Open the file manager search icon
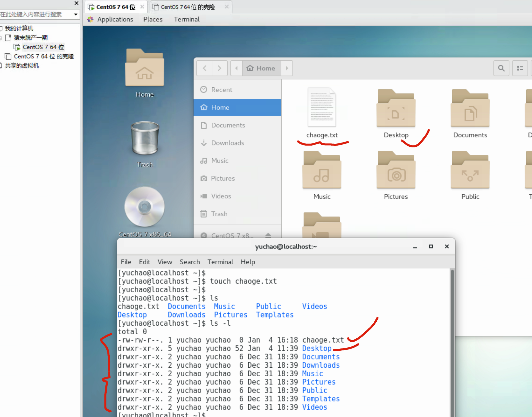This screenshot has width=532, height=417. (501, 68)
